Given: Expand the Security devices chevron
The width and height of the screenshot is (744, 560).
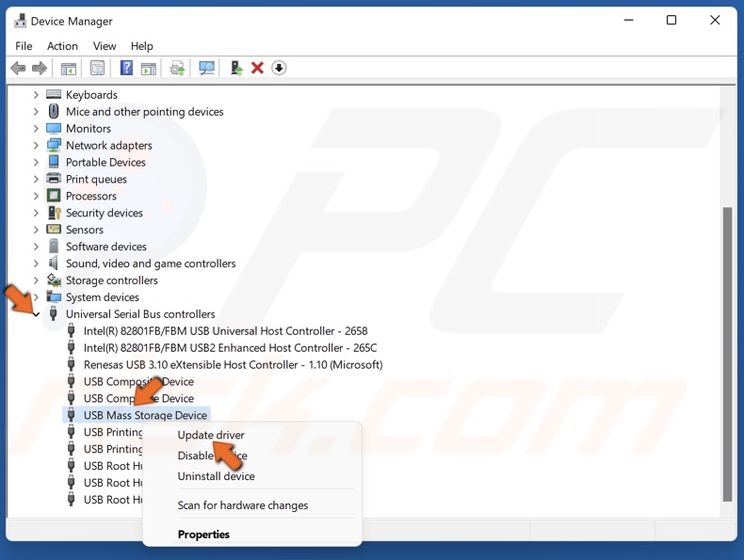Looking at the screenshot, I should [x=36, y=213].
